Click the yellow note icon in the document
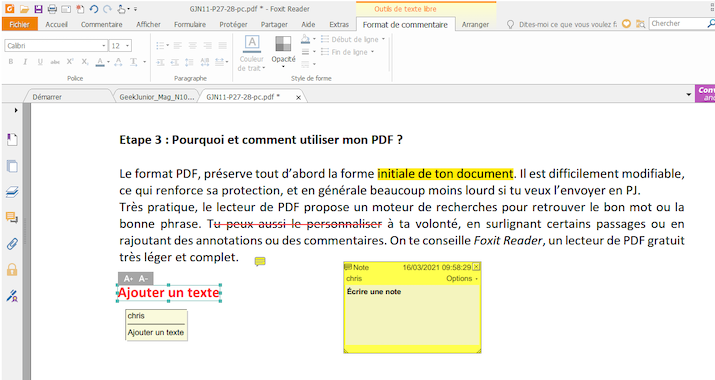This screenshot has height=380, width=715. click(x=260, y=261)
